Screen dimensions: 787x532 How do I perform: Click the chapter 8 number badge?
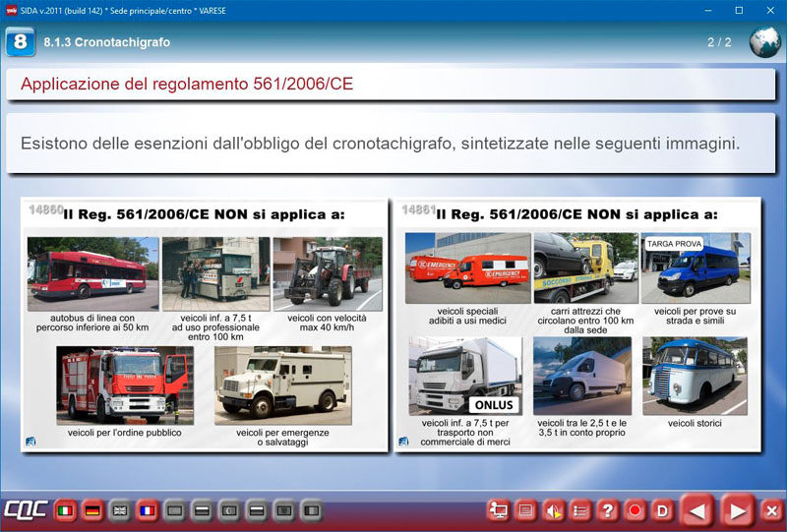(20, 42)
